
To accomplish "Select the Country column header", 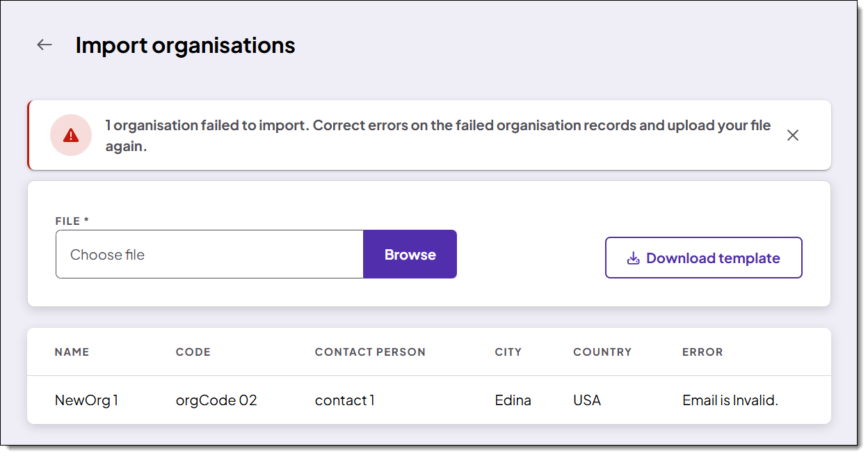I will point(602,352).
